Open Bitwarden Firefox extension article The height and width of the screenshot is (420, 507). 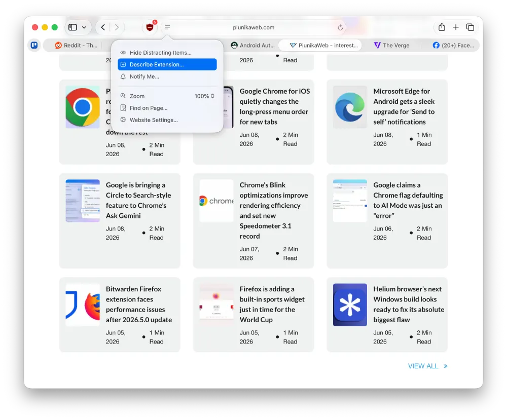pos(139,304)
